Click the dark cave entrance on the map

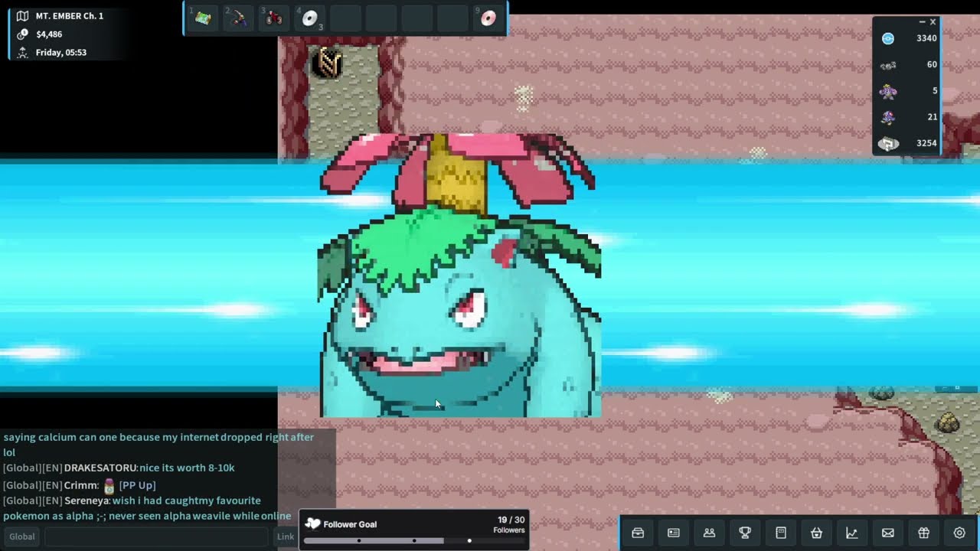327,62
